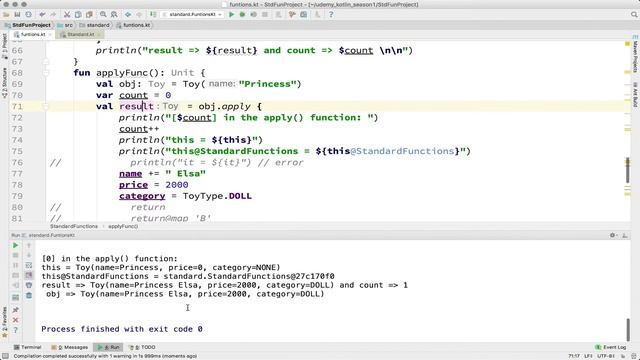This screenshot has height=360, width=640.
Task: Click the Build project icon in the toolbar
Action: 153,15
